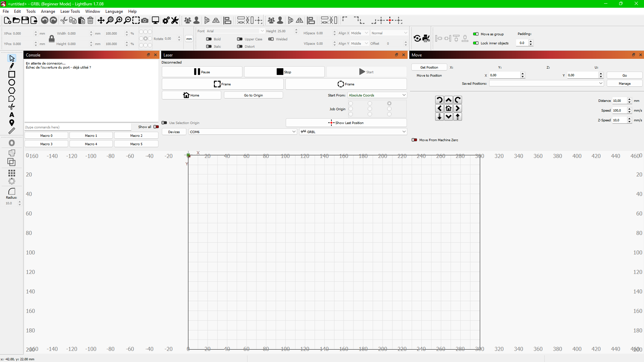Toggle Show all in Console
Viewport: 644px width, 362px height.
tap(156, 127)
